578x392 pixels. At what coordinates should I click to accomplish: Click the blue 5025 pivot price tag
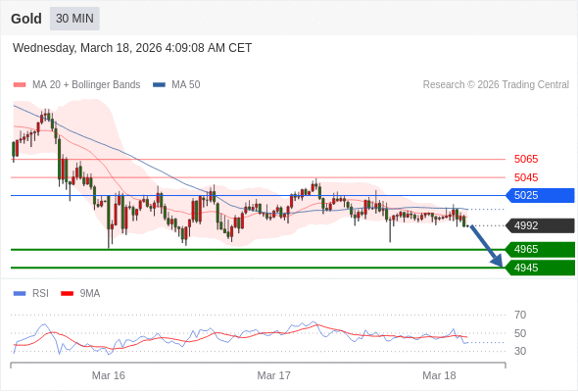coord(540,195)
